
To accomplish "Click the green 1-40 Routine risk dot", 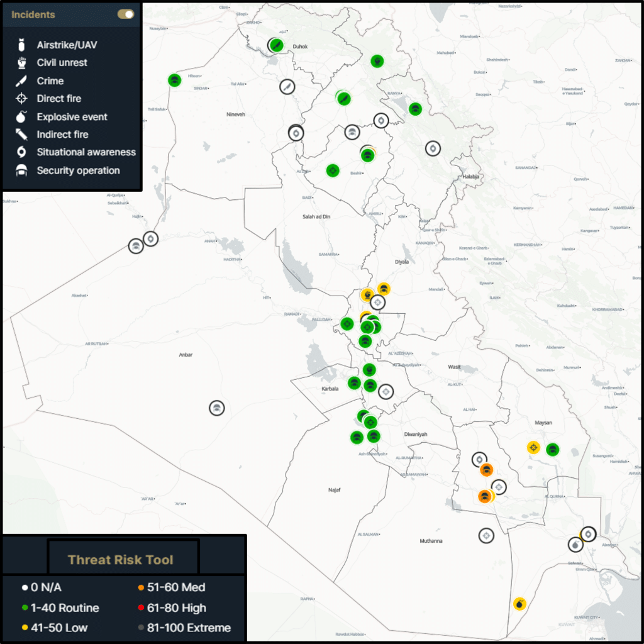I will click(25, 608).
